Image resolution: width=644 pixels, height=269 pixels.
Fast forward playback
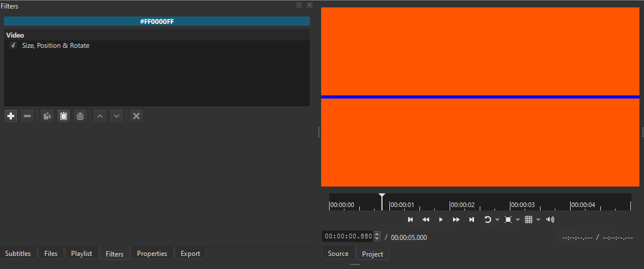pyautogui.click(x=456, y=220)
